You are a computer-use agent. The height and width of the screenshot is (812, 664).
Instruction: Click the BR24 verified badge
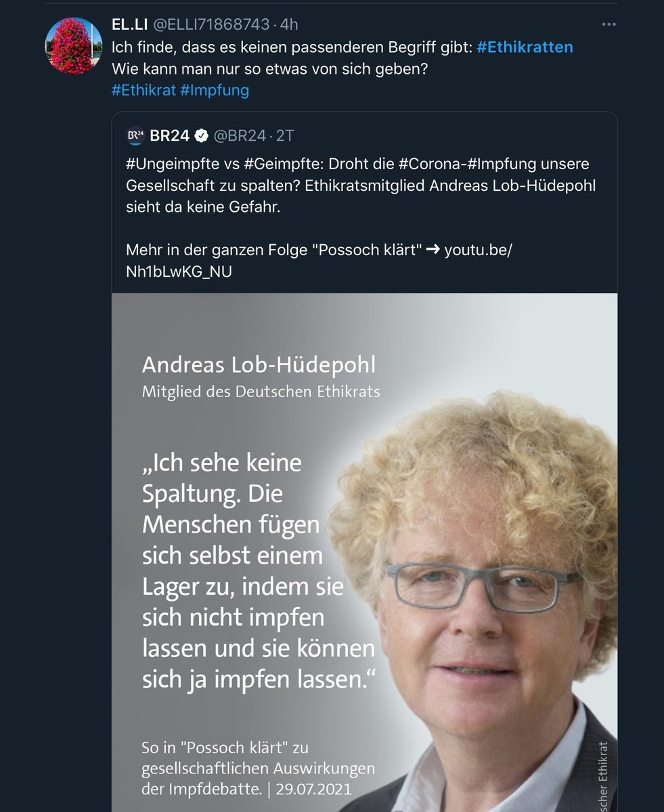(201, 136)
